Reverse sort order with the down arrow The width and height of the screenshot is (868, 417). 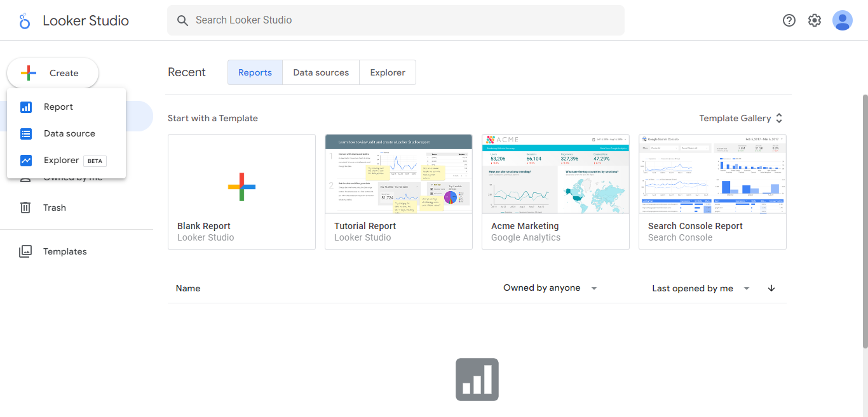(771, 288)
